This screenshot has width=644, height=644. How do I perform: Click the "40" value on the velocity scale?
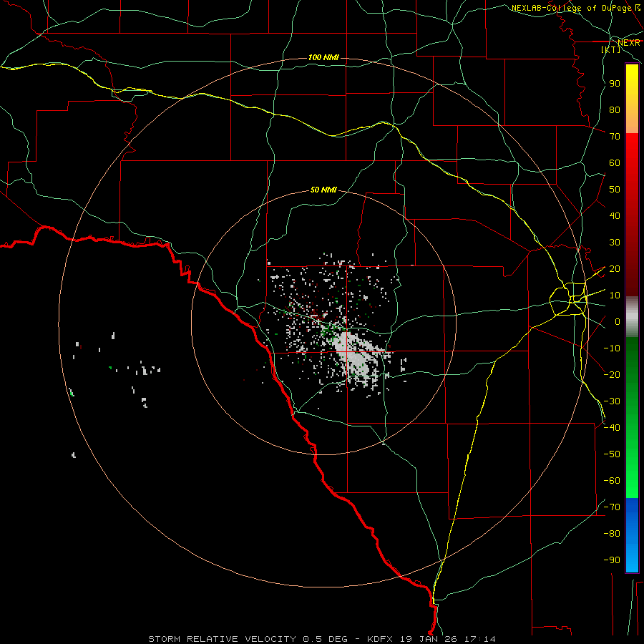615,216
